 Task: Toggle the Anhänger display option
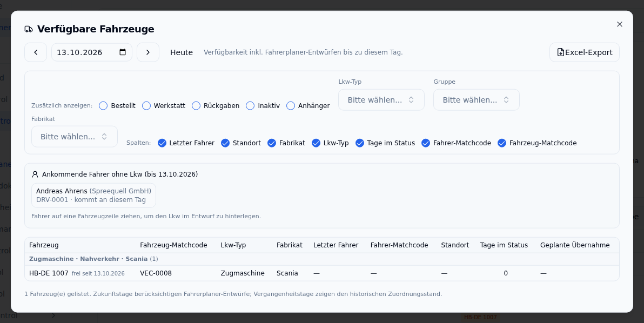tap(291, 106)
